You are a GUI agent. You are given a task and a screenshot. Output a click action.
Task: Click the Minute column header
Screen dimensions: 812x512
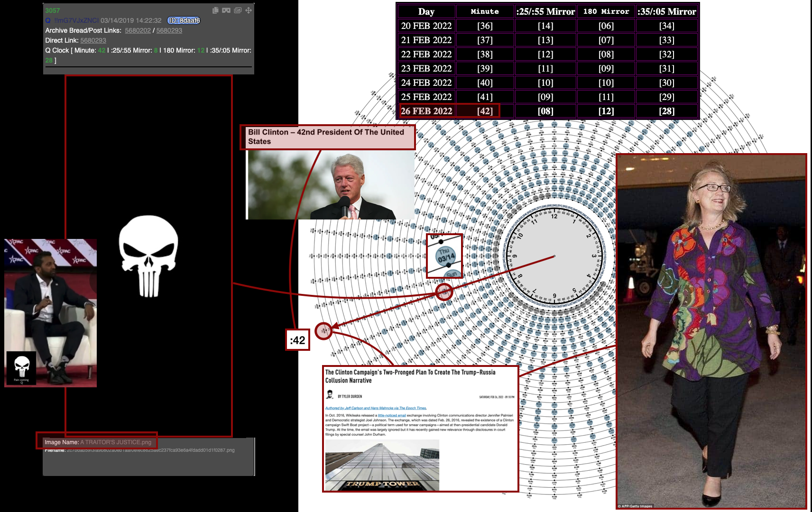pos(485,11)
